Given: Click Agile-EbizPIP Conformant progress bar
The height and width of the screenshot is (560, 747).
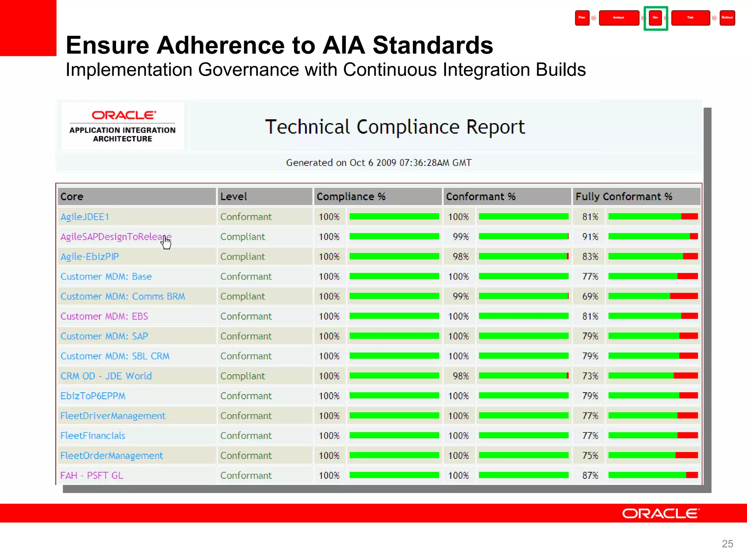Looking at the screenshot, I should [x=524, y=256].
